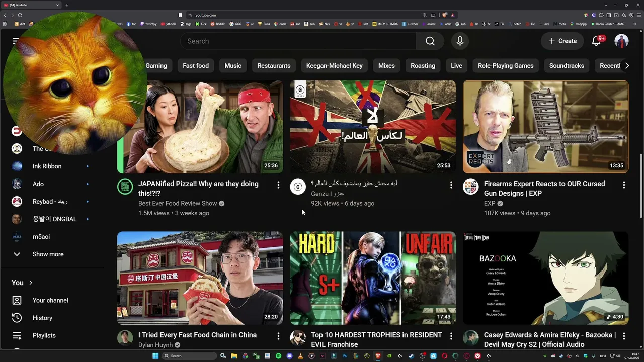
Task: Open the Windows Start menu
Action: [x=155, y=356]
